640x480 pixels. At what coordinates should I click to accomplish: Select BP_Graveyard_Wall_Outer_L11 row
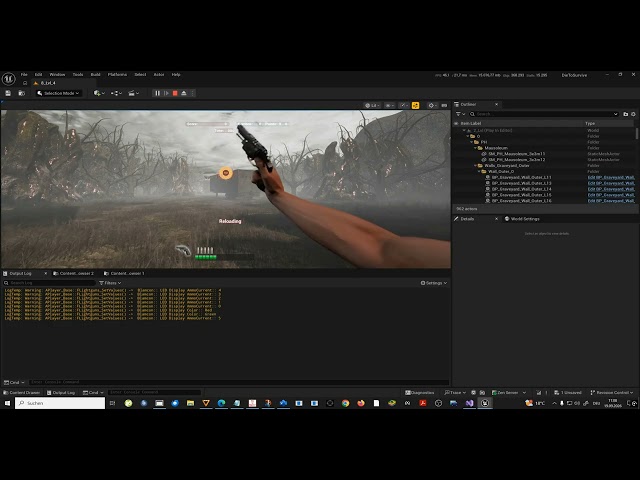pos(521,178)
